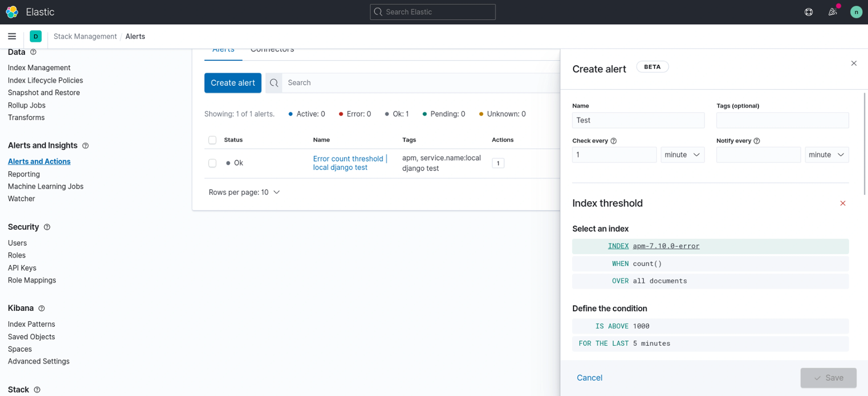Click the Alerts and Insights help icon
The width and height of the screenshot is (868, 396).
click(x=86, y=145)
